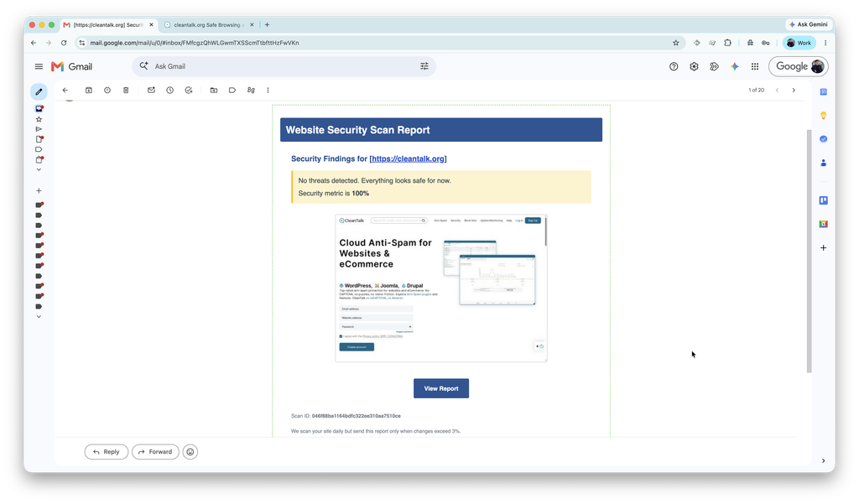Click the CleanTalk website screenshot thumbnail
Screen dimensions: 859x504
coord(441,288)
